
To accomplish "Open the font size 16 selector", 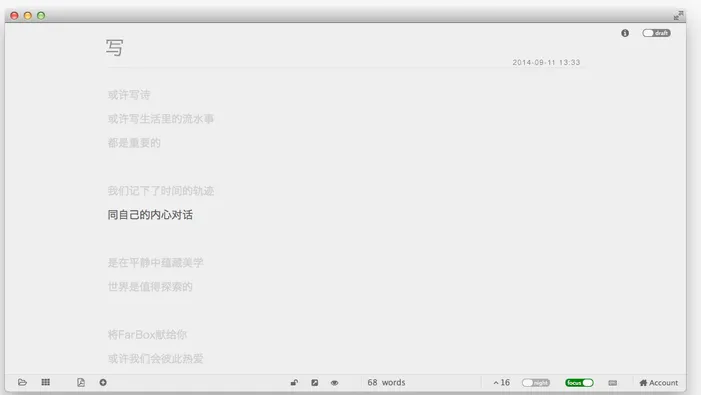I will pos(502,382).
